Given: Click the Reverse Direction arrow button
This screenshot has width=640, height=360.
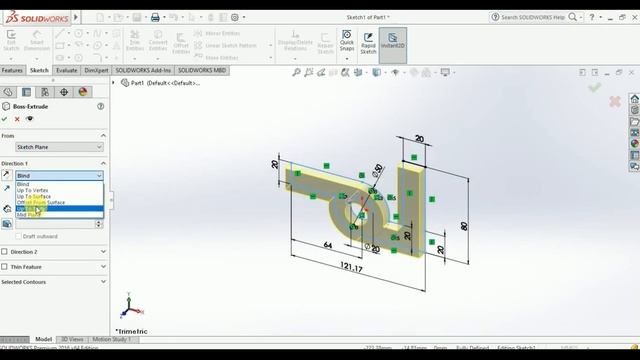Looking at the screenshot, I should pyautogui.click(x=6, y=175).
